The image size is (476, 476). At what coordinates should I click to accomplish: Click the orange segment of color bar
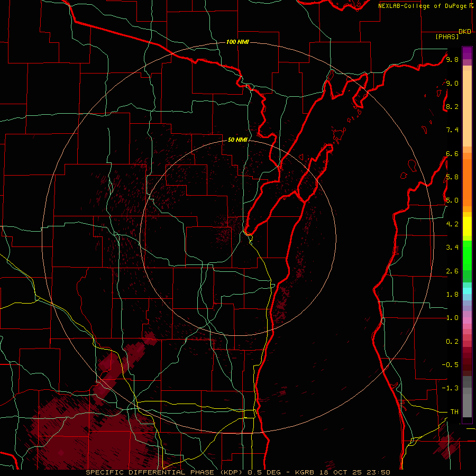(x=467, y=183)
